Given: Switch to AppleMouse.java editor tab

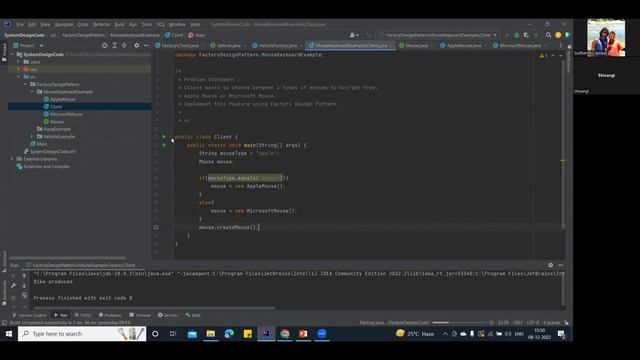Looking at the screenshot, I should (x=464, y=45).
